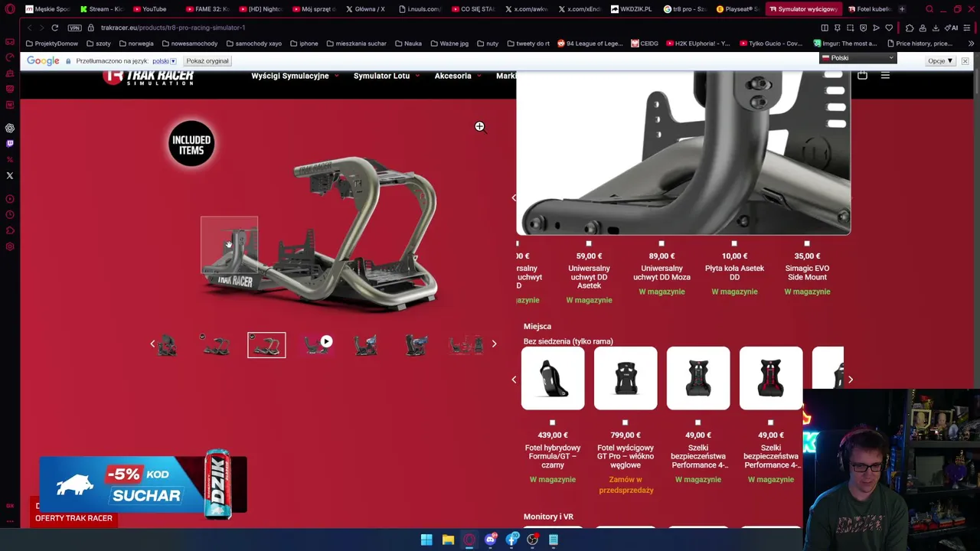Viewport: 980px width, 551px height.
Task: Show more seats with right arrow
Action: tap(850, 379)
